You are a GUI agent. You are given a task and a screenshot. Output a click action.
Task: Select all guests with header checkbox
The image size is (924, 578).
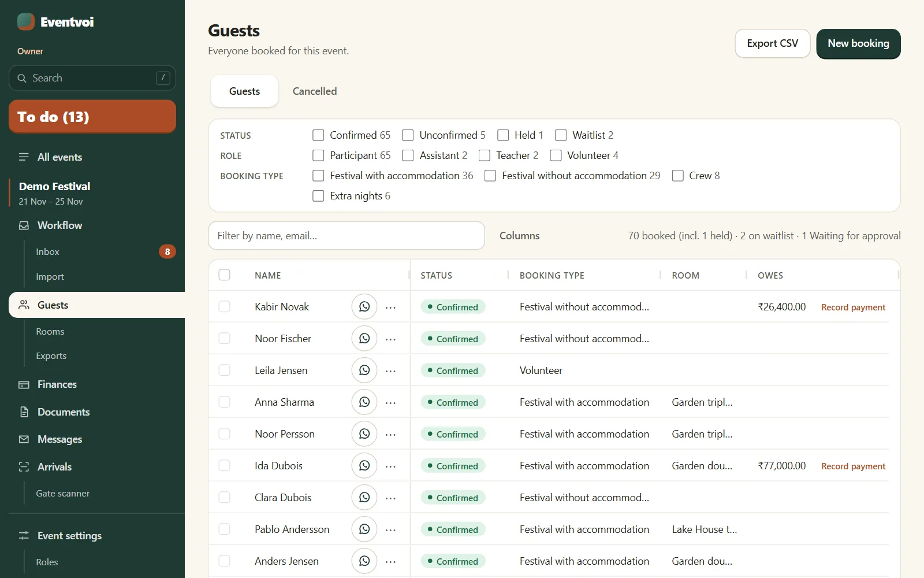tap(225, 275)
